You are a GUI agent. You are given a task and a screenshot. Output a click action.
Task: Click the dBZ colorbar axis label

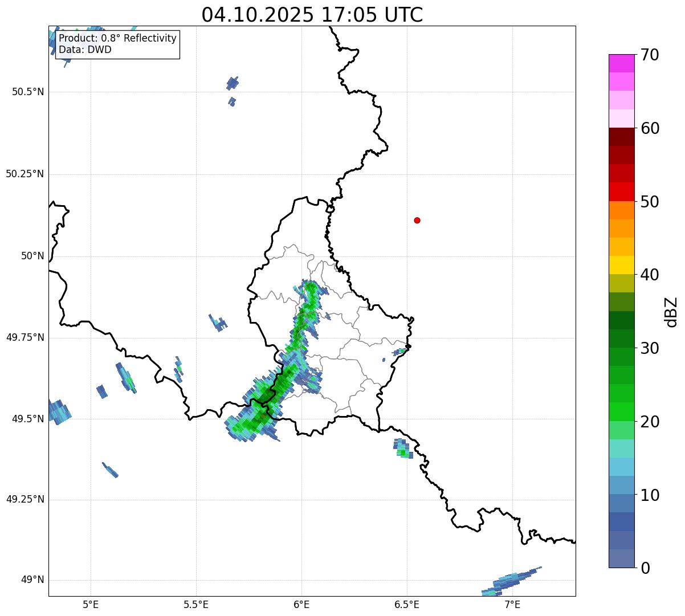click(x=671, y=312)
